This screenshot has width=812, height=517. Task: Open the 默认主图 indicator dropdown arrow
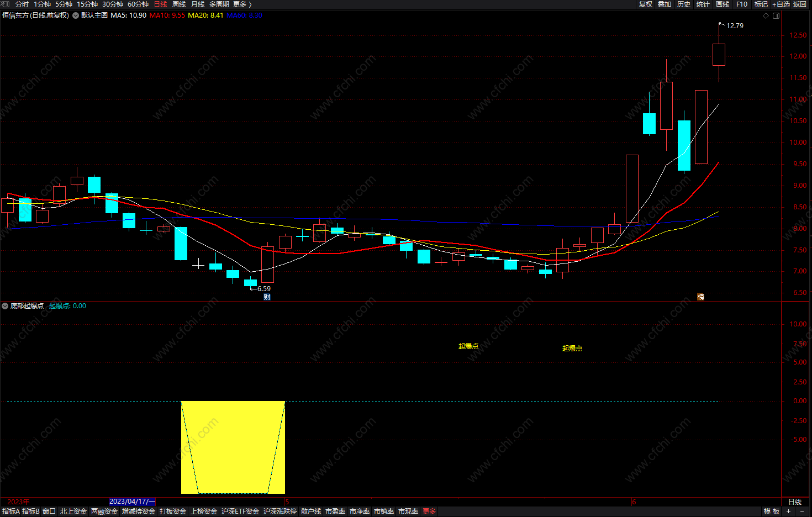point(76,15)
